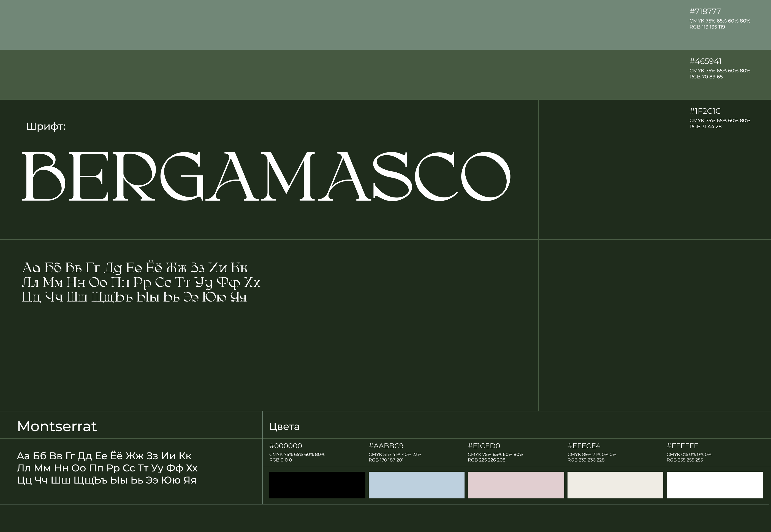This screenshot has height=532, width=771.
Task: Click the Montserrat Cyrillic alphabet sample
Action: pyautogui.click(x=107, y=468)
